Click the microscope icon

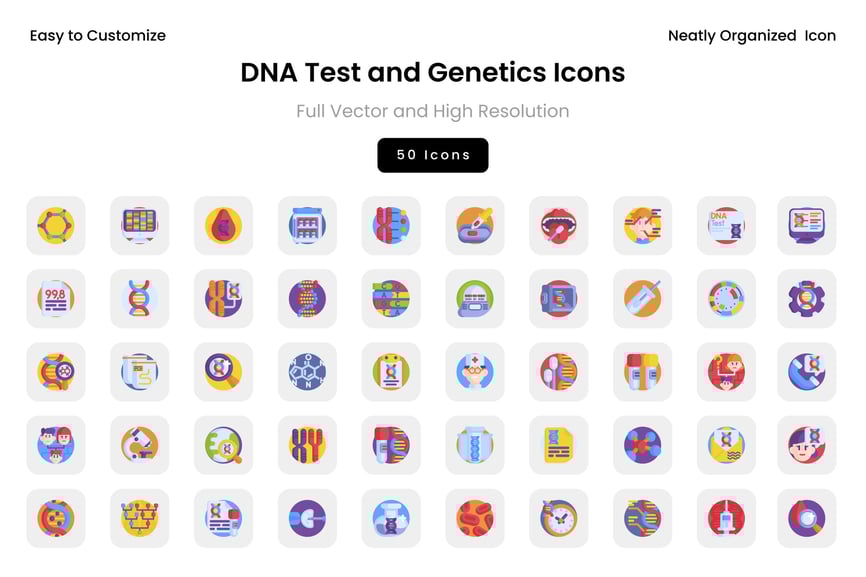139,444
